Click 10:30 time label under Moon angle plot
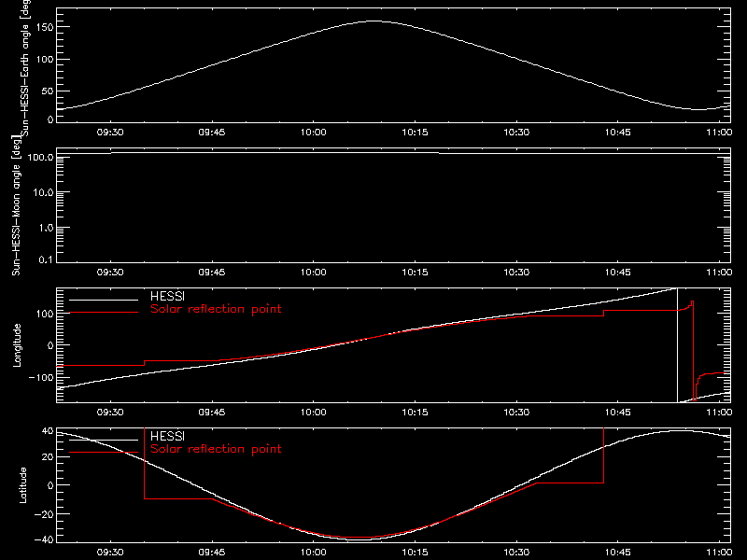The width and height of the screenshot is (747, 560). click(516, 272)
